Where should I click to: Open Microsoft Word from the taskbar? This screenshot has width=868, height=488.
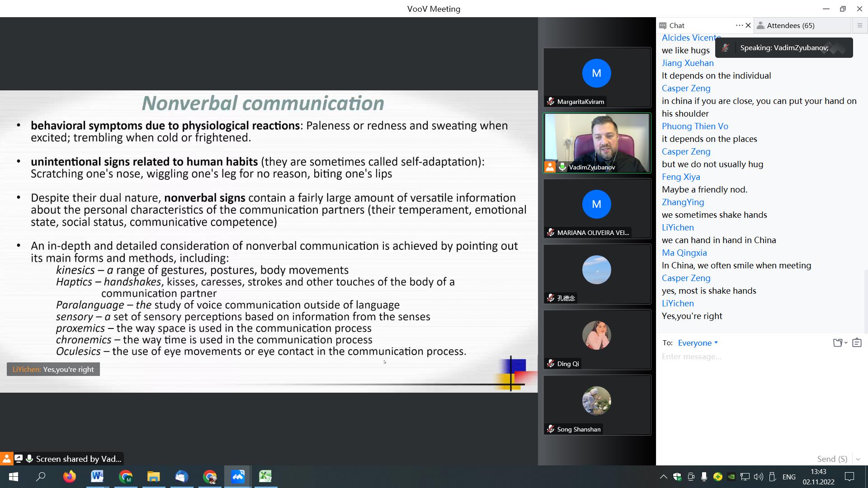(97, 477)
